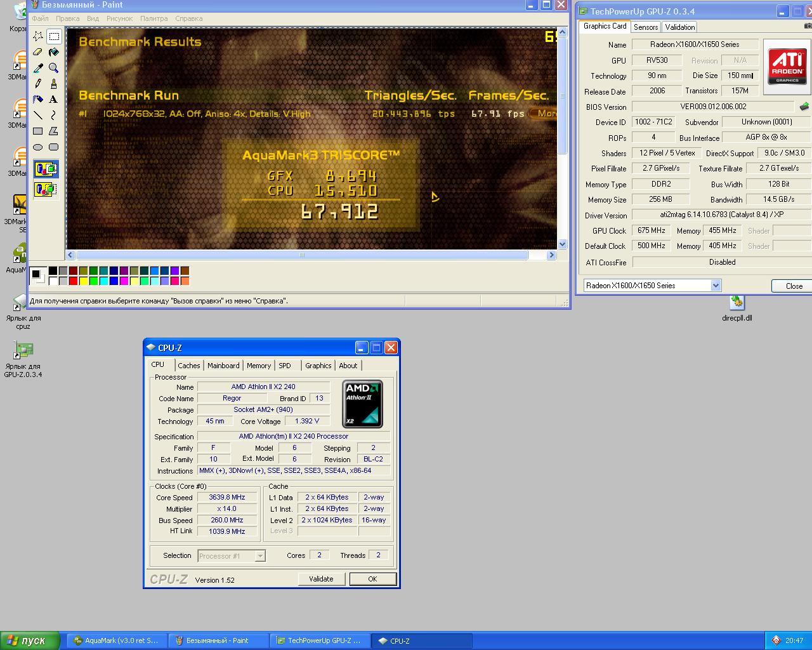Switch to the Sensors tab in GPU-Z
812x650 pixels.
pyautogui.click(x=645, y=27)
